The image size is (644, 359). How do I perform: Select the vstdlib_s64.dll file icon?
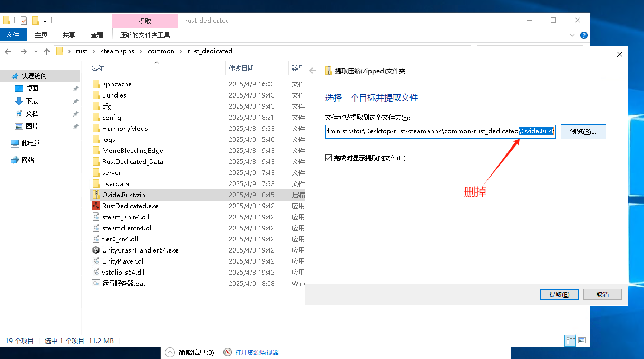pyautogui.click(x=96, y=272)
